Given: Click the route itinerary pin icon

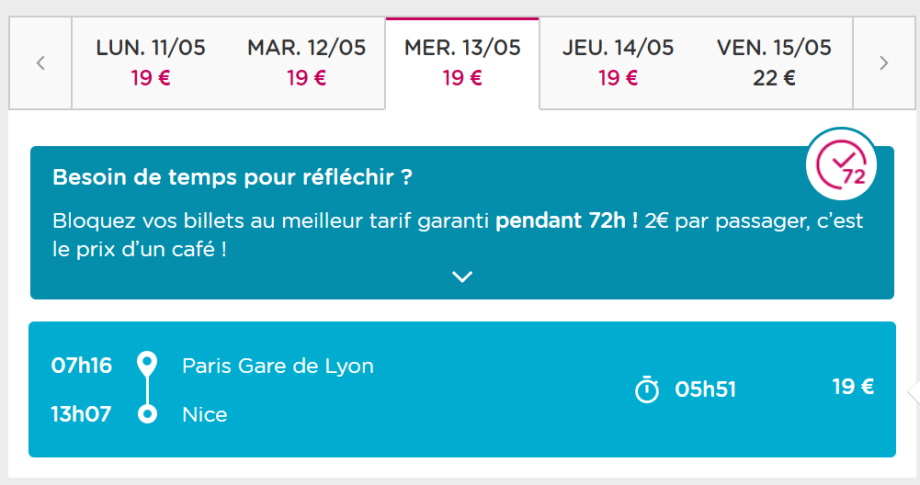Looking at the screenshot, I should tap(148, 389).
